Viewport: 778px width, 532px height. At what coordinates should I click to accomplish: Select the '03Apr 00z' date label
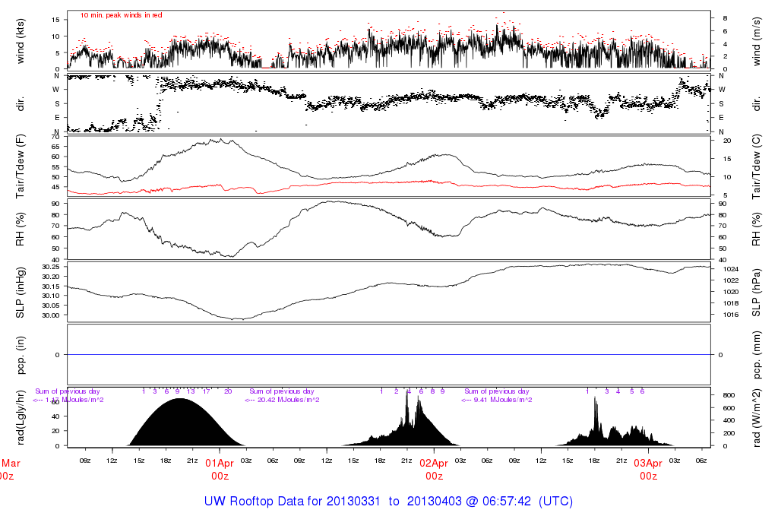click(x=649, y=470)
